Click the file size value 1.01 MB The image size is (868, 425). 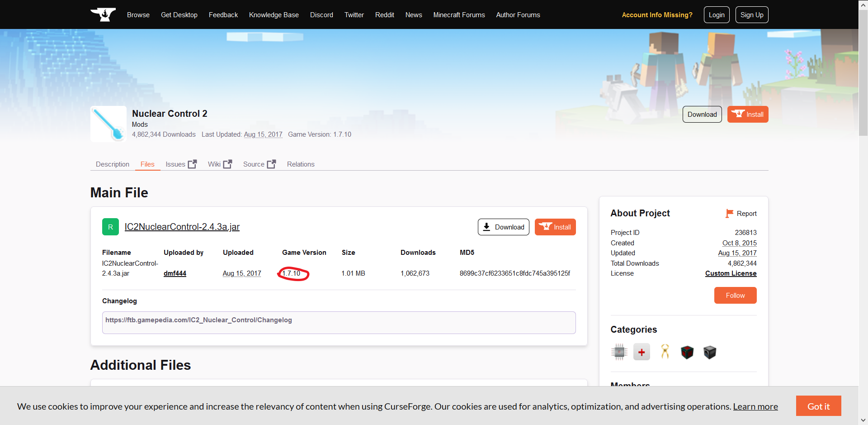[353, 273]
